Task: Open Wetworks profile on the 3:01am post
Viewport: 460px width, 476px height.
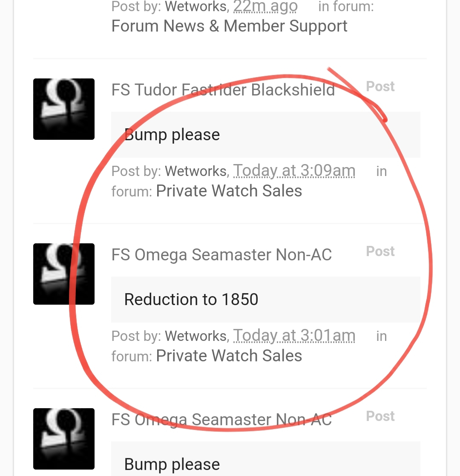Action: click(195, 336)
